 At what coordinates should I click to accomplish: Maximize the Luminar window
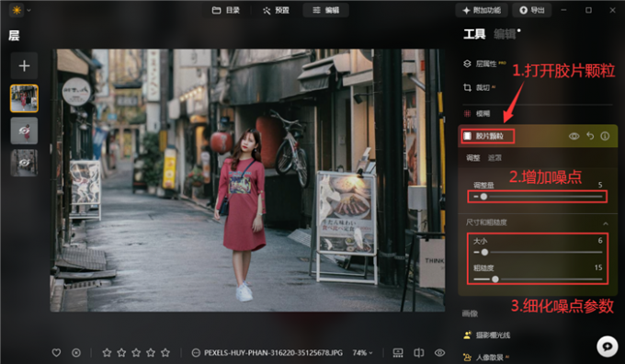588,10
